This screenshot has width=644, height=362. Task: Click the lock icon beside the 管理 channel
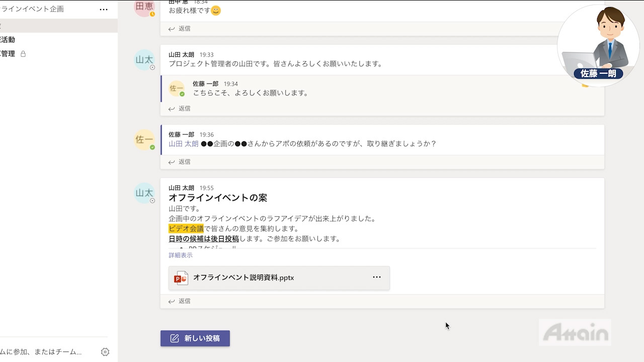pos(23,54)
